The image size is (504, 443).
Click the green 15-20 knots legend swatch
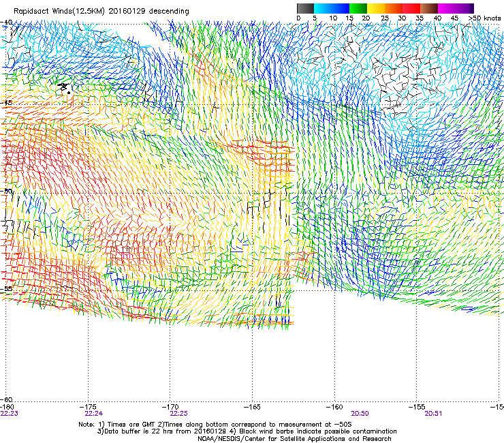pyautogui.click(x=358, y=8)
